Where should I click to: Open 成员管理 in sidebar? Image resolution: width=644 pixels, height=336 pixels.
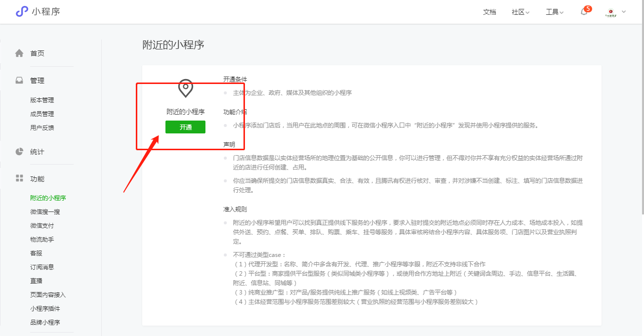click(42, 114)
